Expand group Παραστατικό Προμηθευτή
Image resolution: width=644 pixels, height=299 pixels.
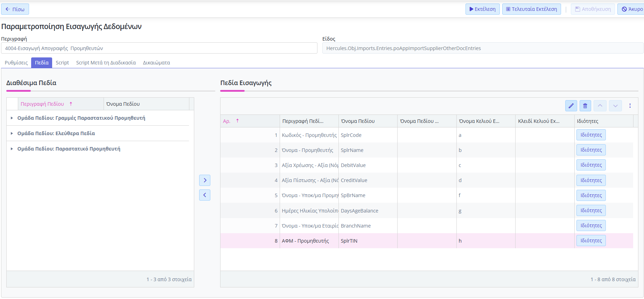tap(12, 149)
